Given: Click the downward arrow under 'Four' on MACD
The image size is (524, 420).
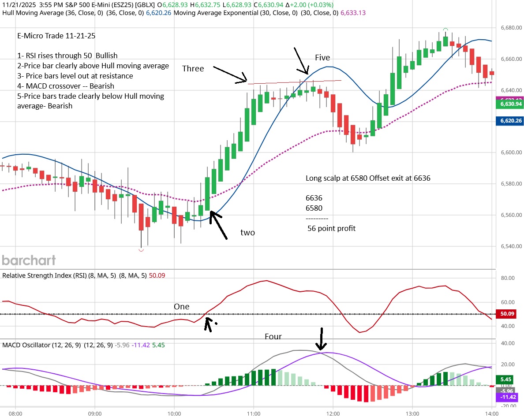Looking at the screenshot, I should point(322,339).
